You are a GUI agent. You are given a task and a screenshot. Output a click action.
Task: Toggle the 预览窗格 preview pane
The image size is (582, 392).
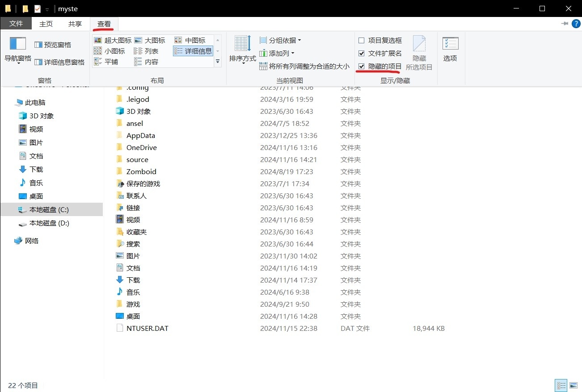[x=53, y=45]
